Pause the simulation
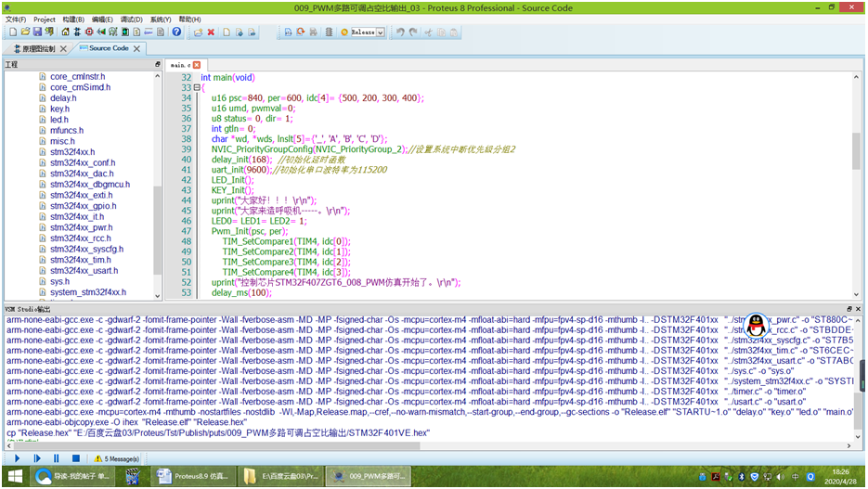This screenshot has height=489, width=868. point(56,458)
